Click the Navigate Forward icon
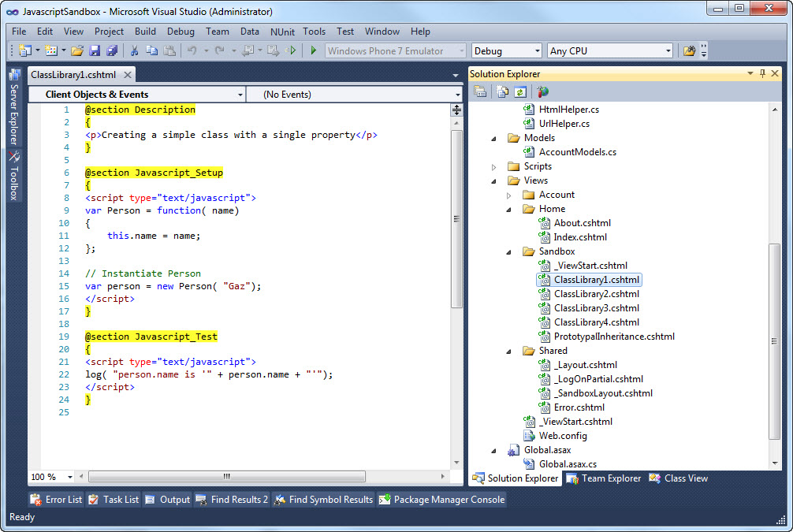The image size is (793, 532). 273,50
